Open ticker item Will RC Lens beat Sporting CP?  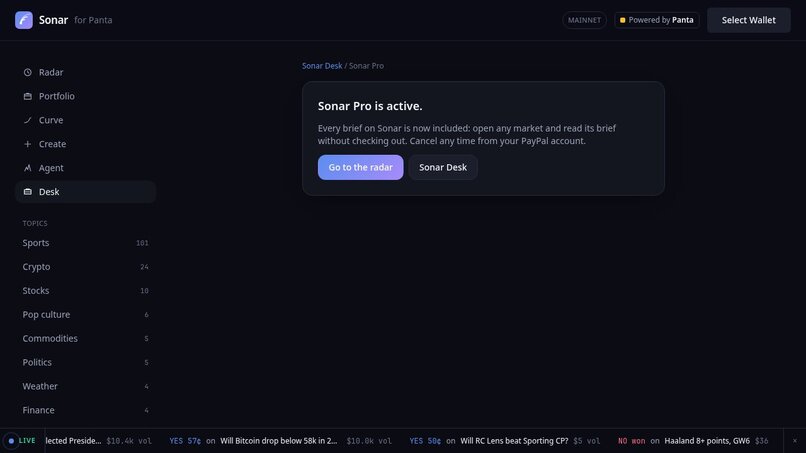[514, 441]
